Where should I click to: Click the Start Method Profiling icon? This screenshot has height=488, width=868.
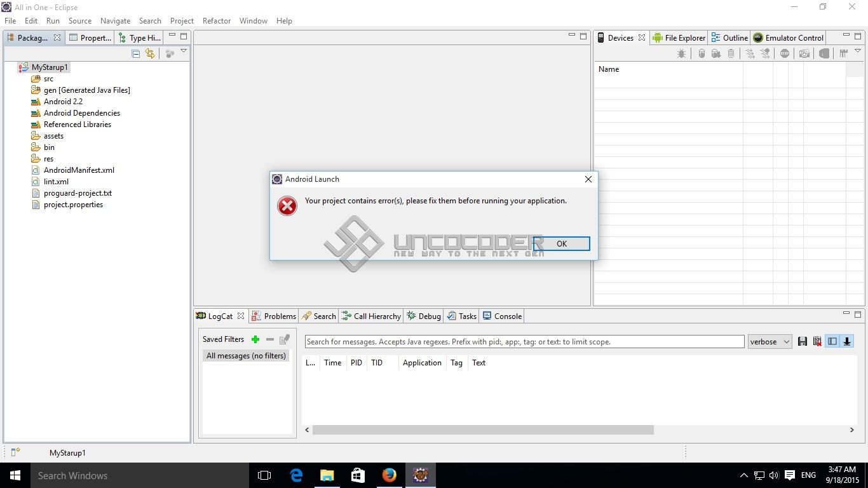(x=766, y=54)
